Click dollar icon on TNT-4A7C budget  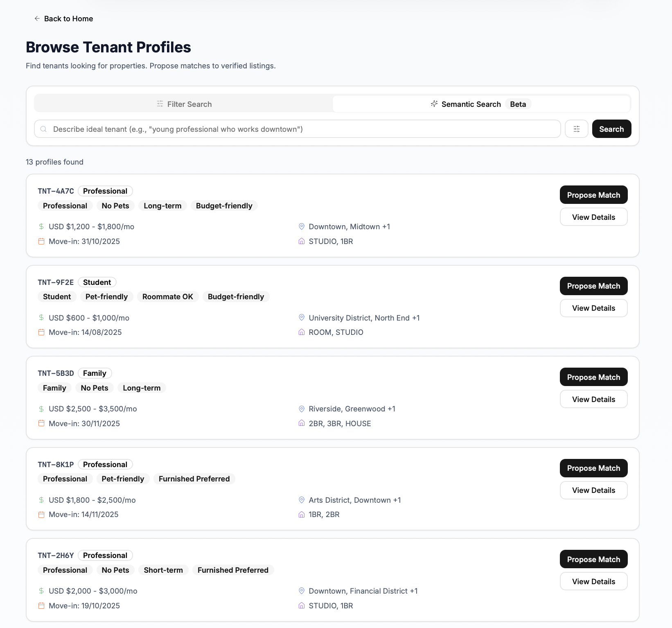(41, 226)
